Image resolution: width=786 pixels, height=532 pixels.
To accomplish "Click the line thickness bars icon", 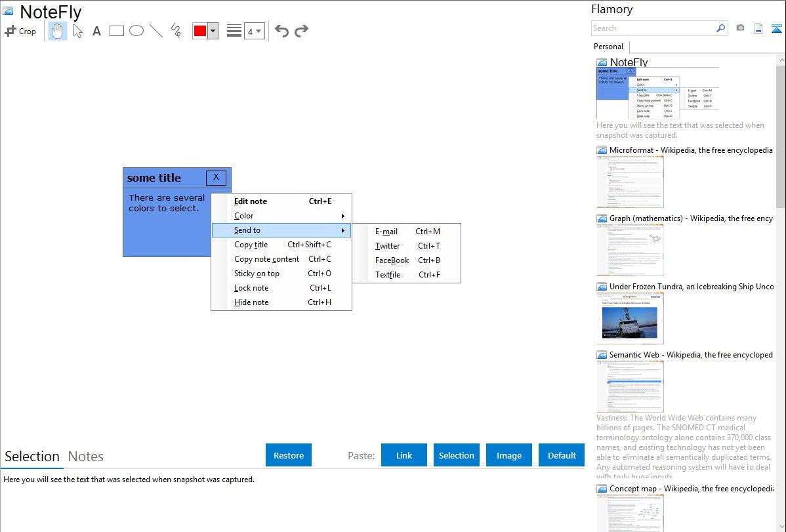I will 234,31.
